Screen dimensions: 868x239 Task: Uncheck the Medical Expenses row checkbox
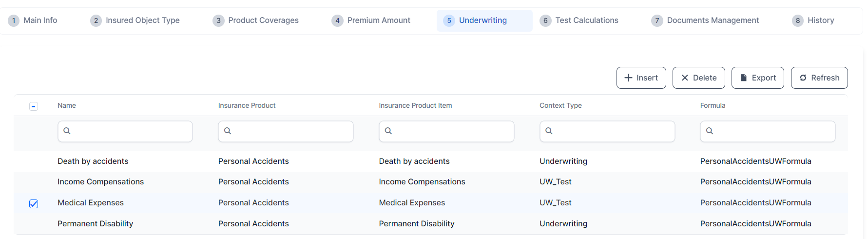click(x=34, y=204)
